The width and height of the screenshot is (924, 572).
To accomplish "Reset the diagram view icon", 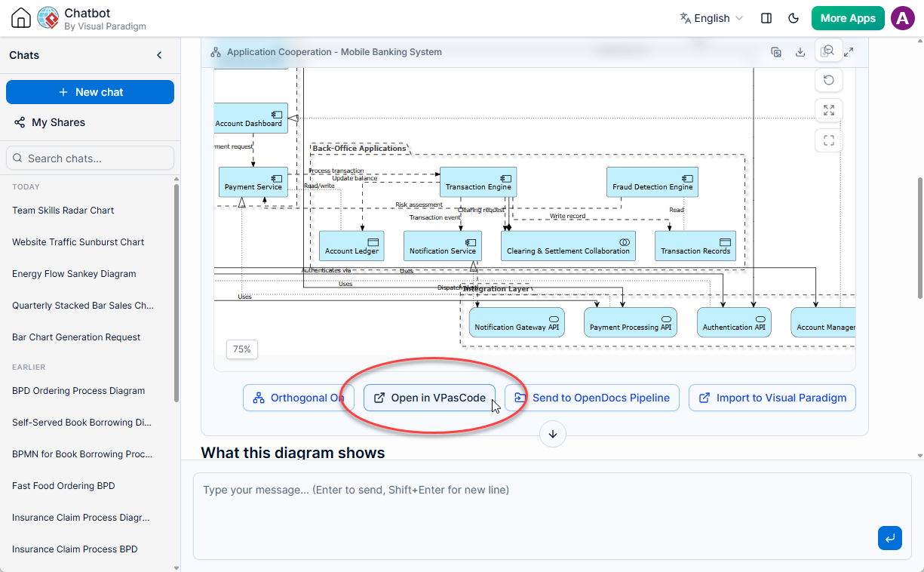I will (829, 80).
